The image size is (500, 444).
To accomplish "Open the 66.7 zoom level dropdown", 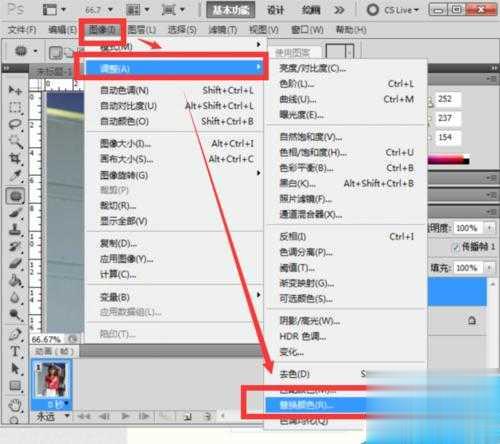I will tap(99, 10).
